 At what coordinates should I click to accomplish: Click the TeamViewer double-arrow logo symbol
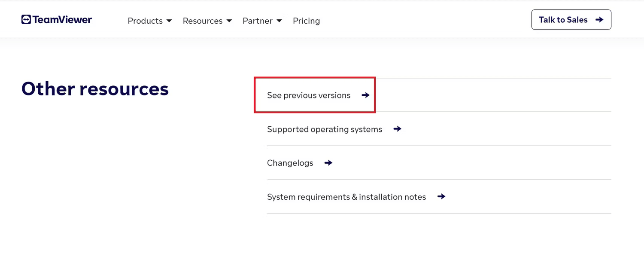(x=26, y=19)
